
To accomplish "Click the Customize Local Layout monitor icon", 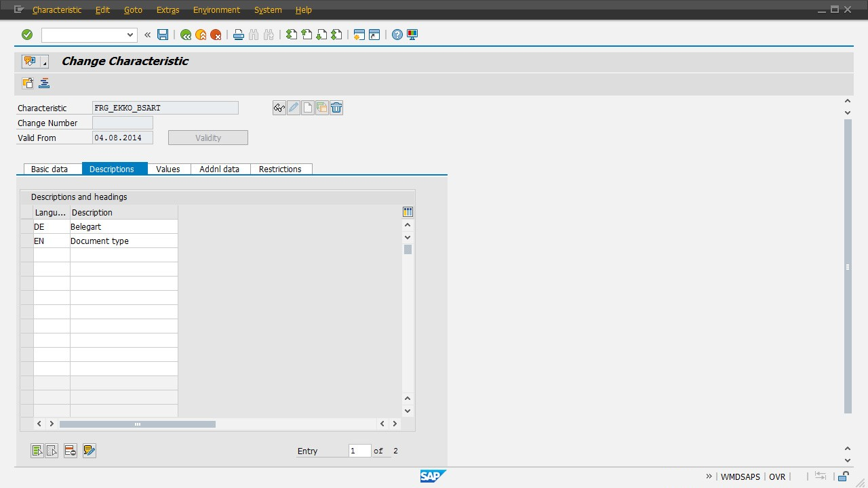I will click(x=412, y=35).
